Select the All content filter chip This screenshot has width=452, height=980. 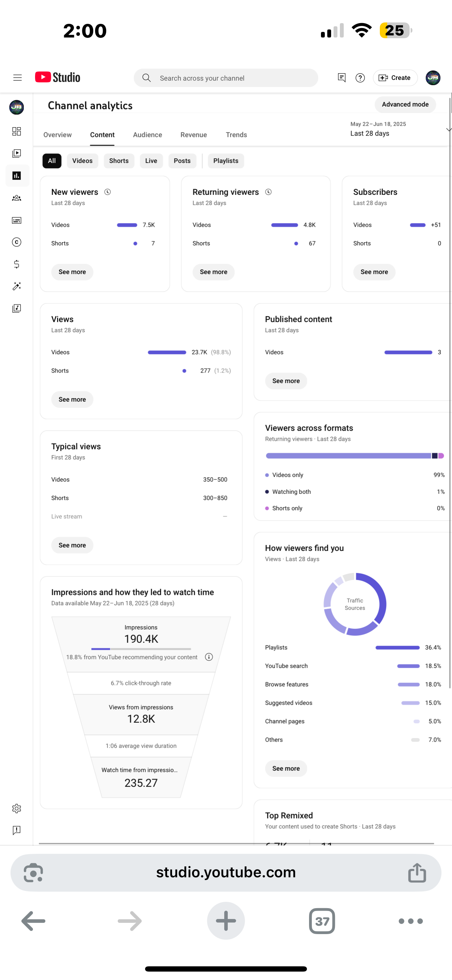[x=52, y=161]
